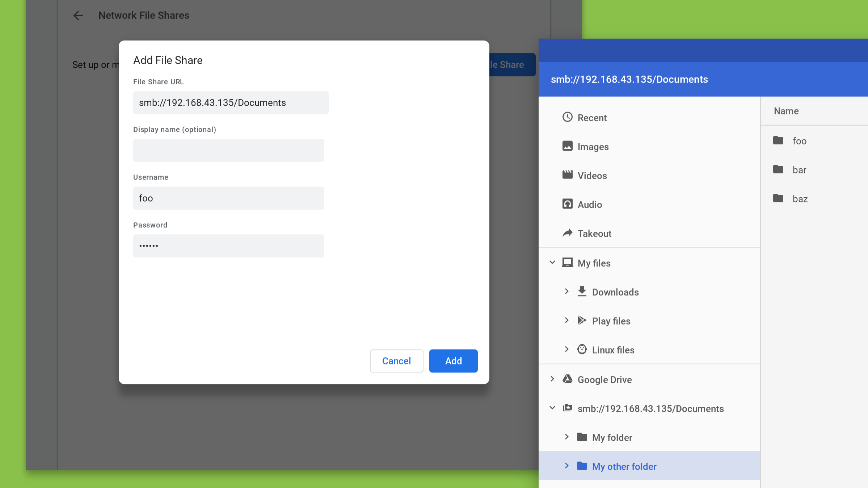This screenshot has height=488, width=868.
Task: Click Add button to confirm share
Action: click(x=453, y=361)
